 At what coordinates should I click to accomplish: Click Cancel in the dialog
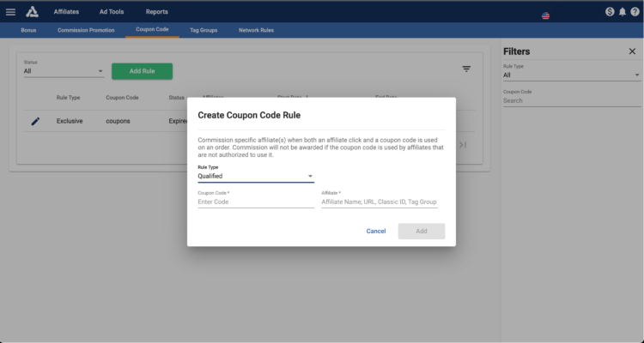pyautogui.click(x=376, y=231)
